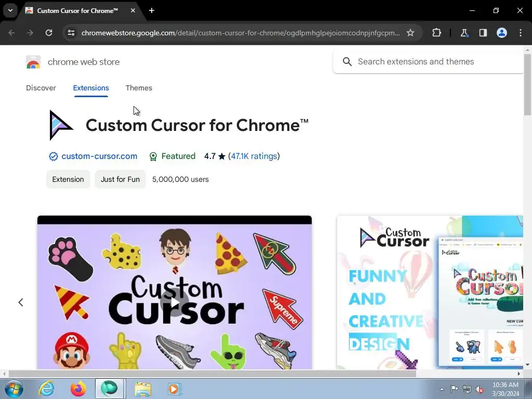Screen dimensions: 532x399
Task: Show previous screenshot with left chevron
Action: point(21,302)
